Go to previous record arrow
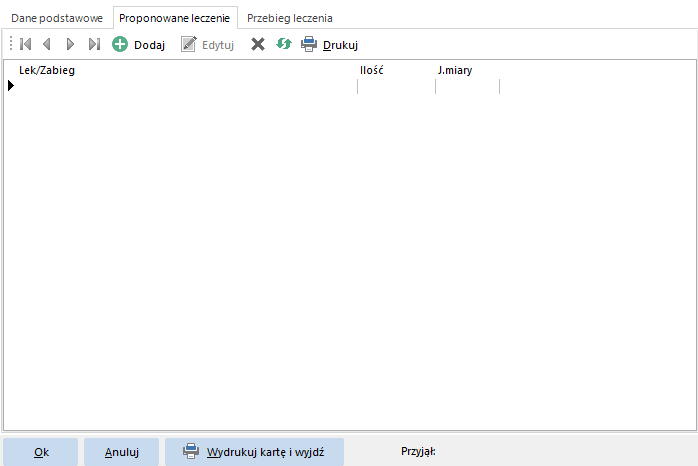The width and height of the screenshot is (698, 466). (47, 44)
